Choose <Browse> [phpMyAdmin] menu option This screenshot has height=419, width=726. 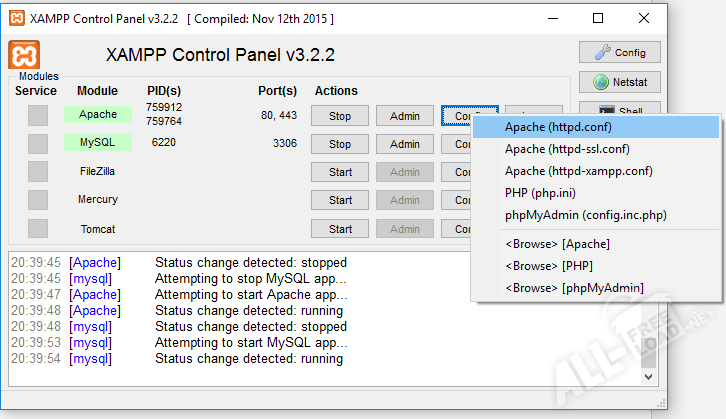point(574,288)
